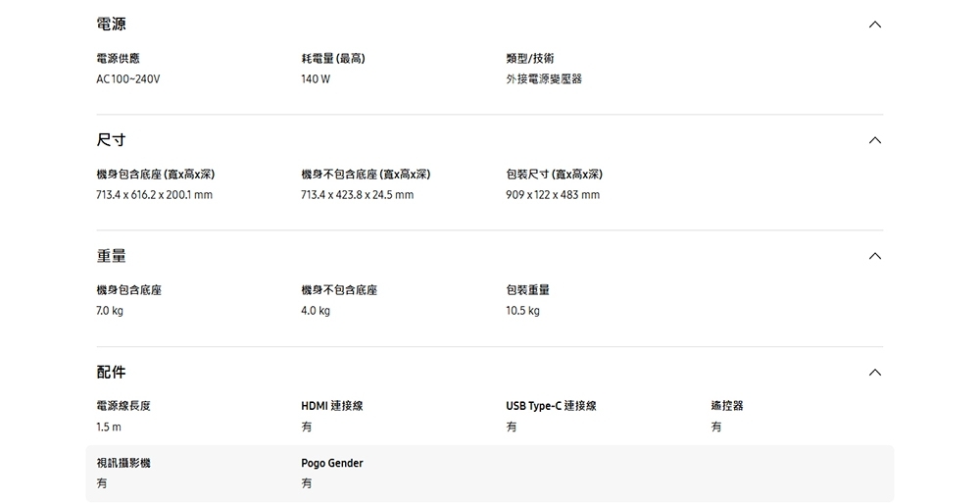
Task: Click the 重量 section heading
Action: 111,256
